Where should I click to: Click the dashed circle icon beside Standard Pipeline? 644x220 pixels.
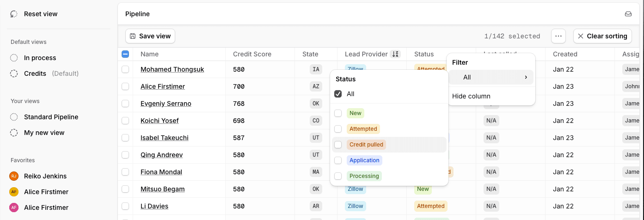[x=14, y=117]
